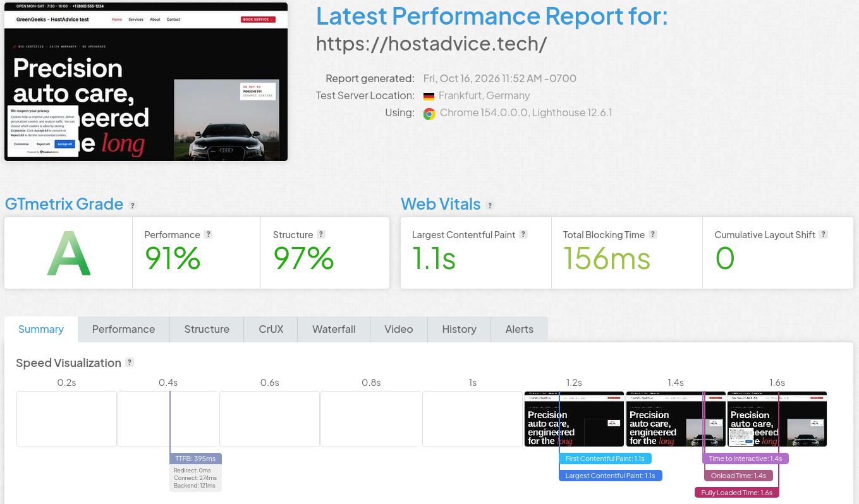Screen dimensions: 859x504
Task: Click the large GTmetrix grade A letter
Action: click(x=69, y=253)
